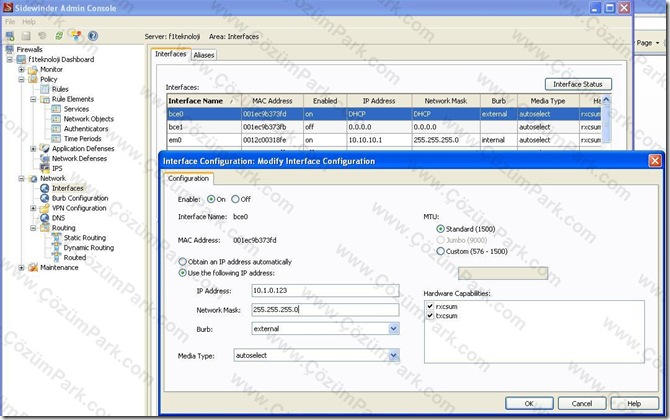Select the Interfaces globe icon in tree
This screenshot has height=420, width=670.
click(x=44, y=188)
